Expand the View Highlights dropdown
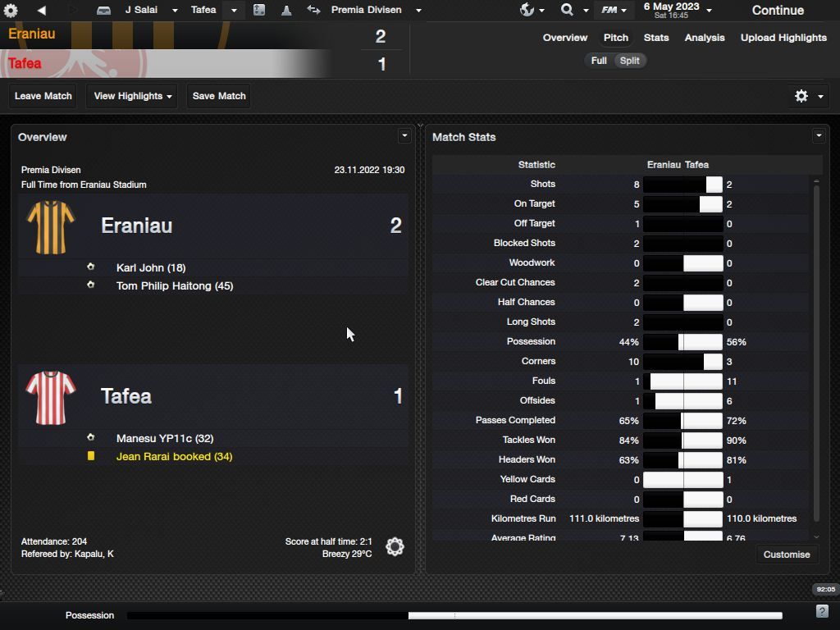Screen dimensions: 840x630 (x=132, y=96)
